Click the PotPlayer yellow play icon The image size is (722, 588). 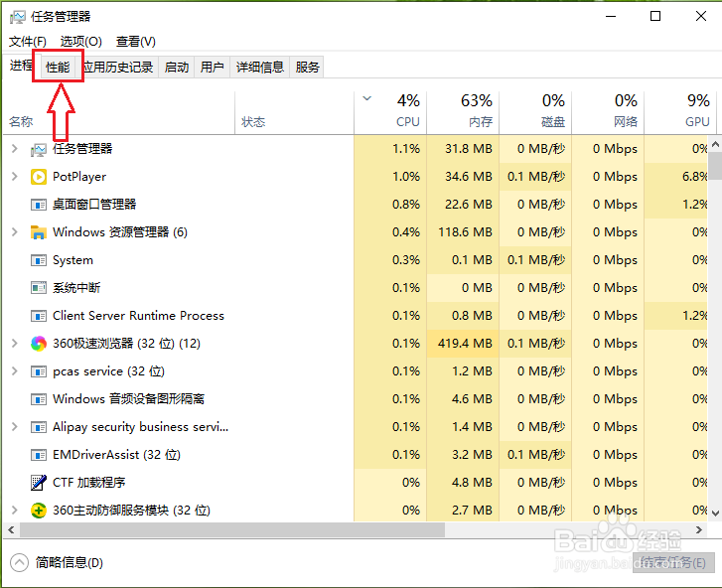pyautogui.click(x=39, y=177)
